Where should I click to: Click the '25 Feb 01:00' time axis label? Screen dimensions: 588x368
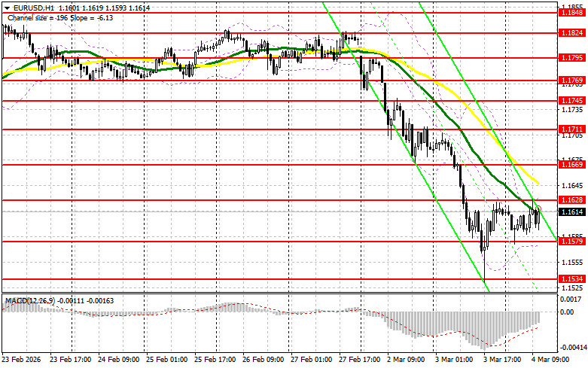167,360
